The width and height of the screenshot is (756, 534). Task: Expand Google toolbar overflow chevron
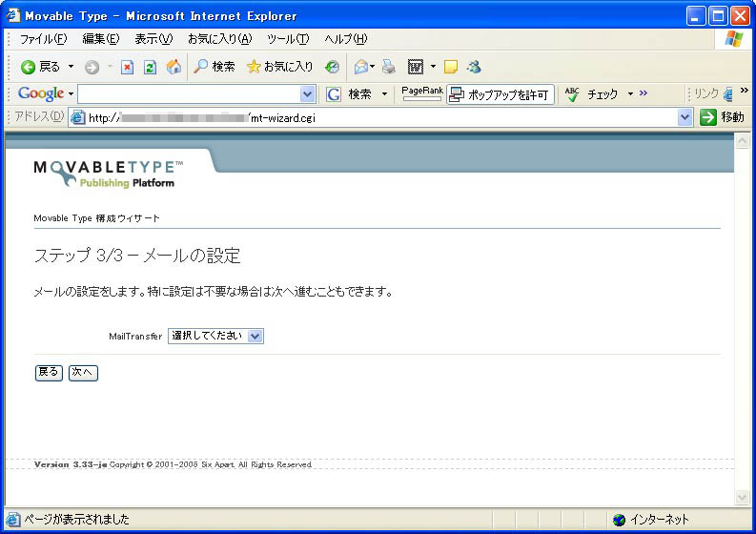point(644,92)
